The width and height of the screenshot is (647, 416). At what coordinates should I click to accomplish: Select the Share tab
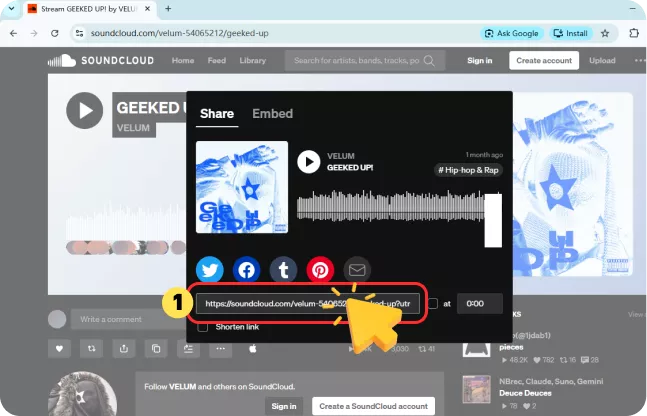(x=217, y=113)
